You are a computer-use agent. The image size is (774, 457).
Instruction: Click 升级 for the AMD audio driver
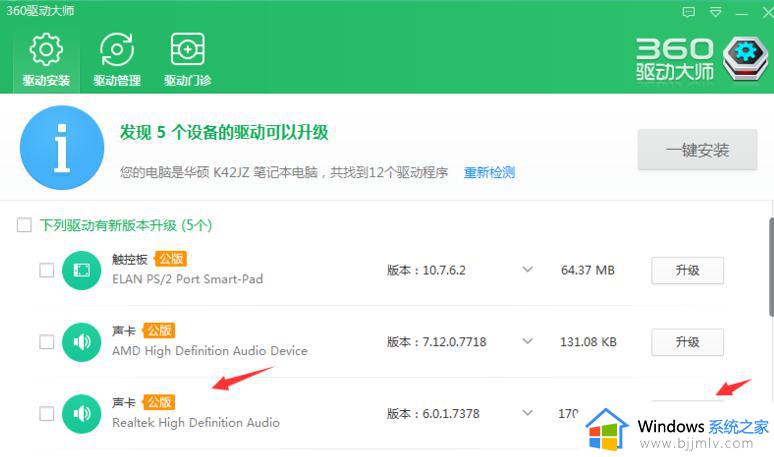[x=687, y=342]
